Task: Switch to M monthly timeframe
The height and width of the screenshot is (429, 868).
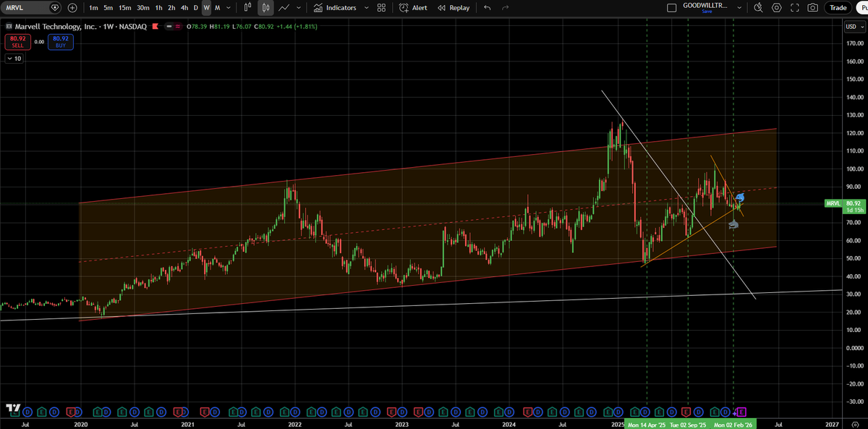Action: [217, 8]
